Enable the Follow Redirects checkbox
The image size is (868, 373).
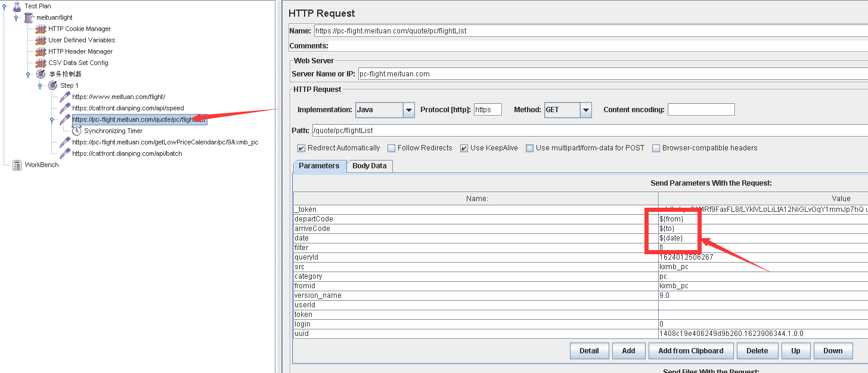tap(391, 148)
